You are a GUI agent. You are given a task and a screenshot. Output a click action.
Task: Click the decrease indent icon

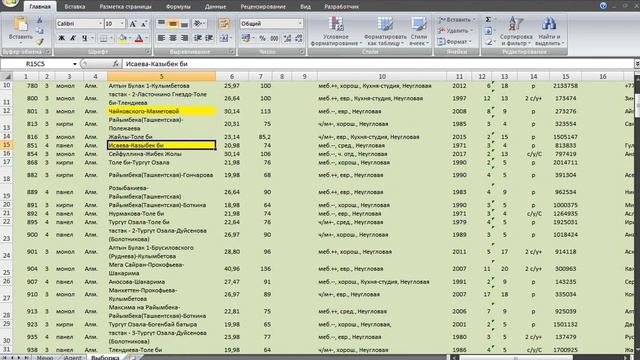click(x=198, y=38)
